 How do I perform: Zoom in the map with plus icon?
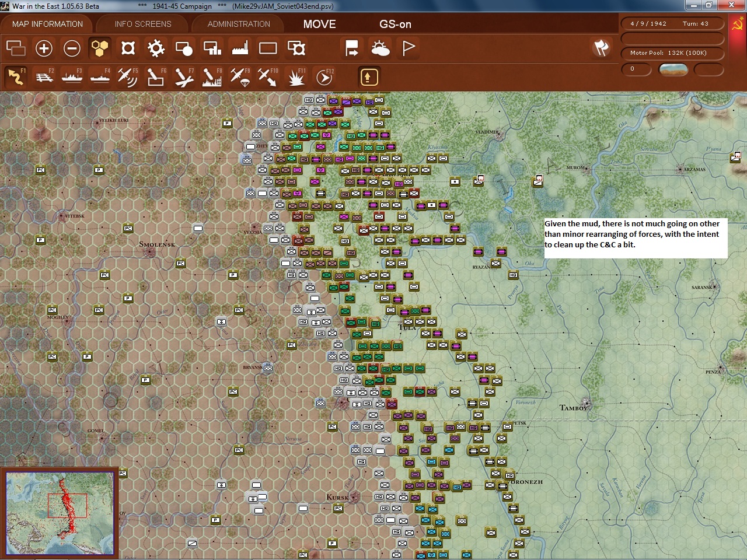[x=44, y=48]
